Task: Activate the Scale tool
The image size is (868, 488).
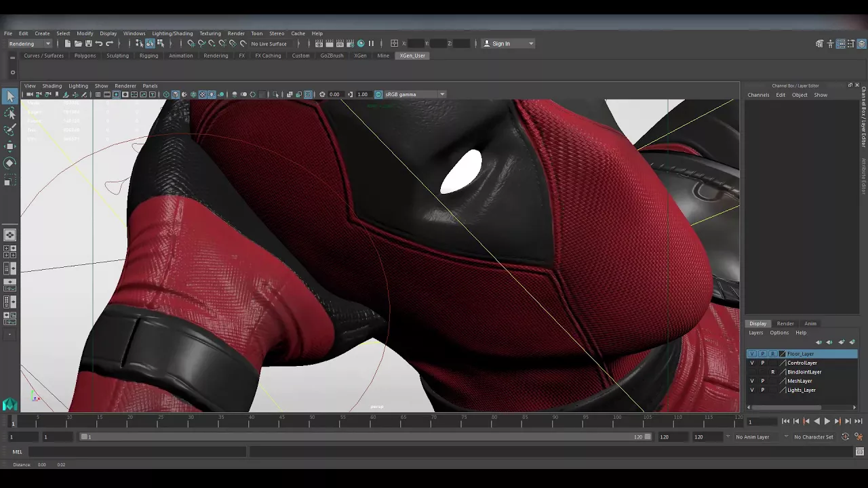Action: click(x=9, y=180)
